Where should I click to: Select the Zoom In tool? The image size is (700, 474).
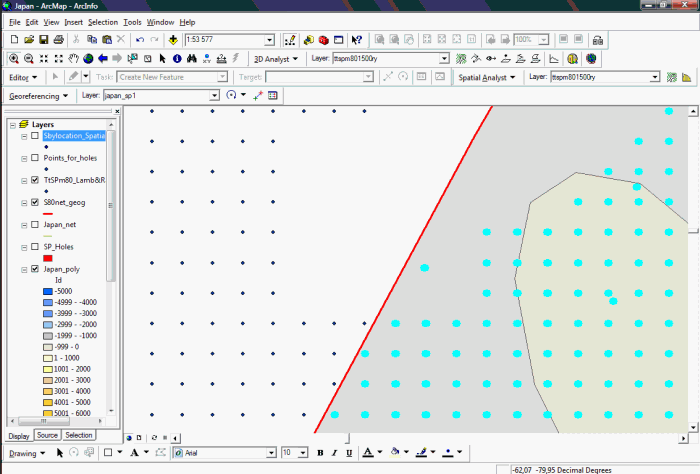point(14,58)
